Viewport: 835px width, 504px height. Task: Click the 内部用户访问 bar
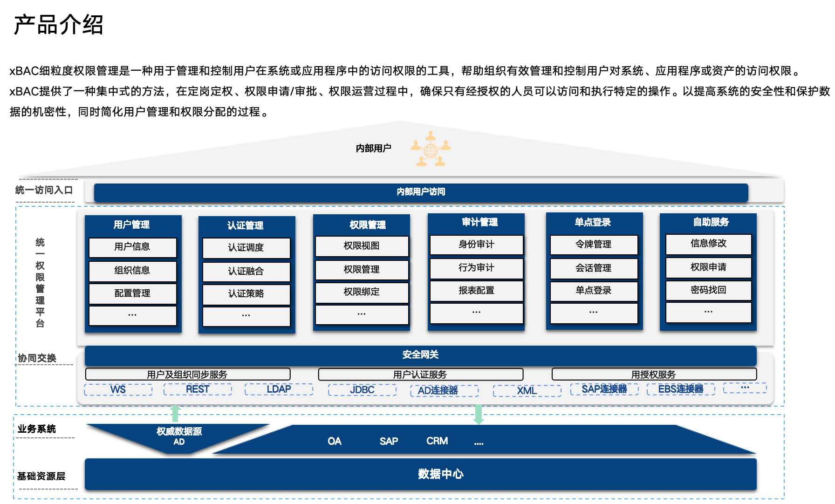click(x=421, y=192)
